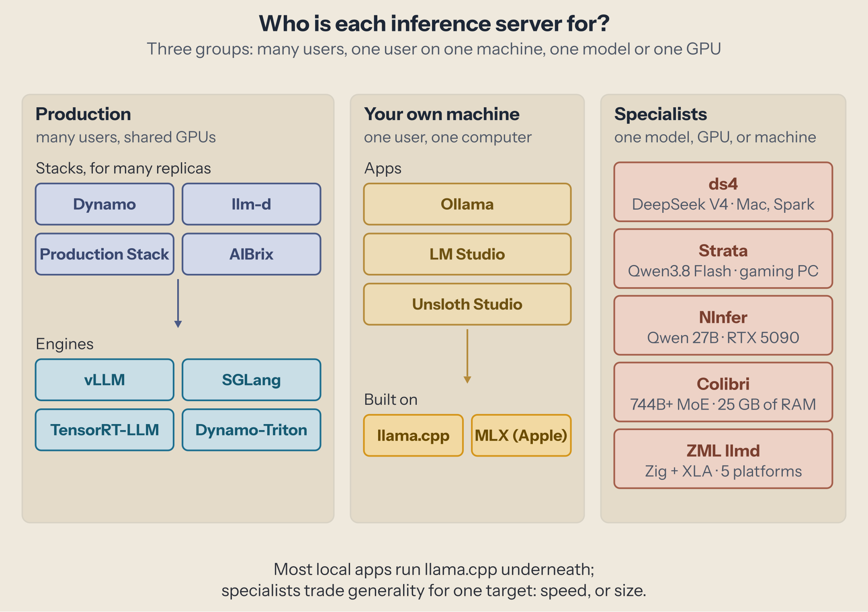The height and width of the screenshot is (612, 868).
Task: Select the AIBrix box
Action: pyautogui.click(x=251, y=254)
